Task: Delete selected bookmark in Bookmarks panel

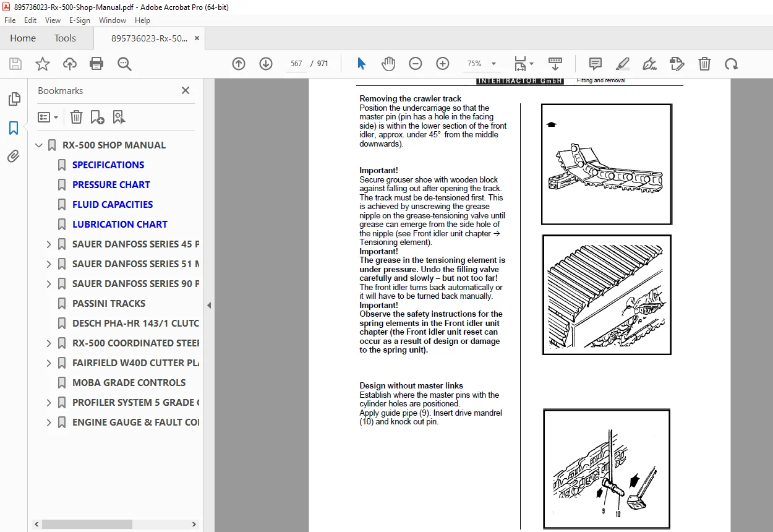Action: [76, 117]
